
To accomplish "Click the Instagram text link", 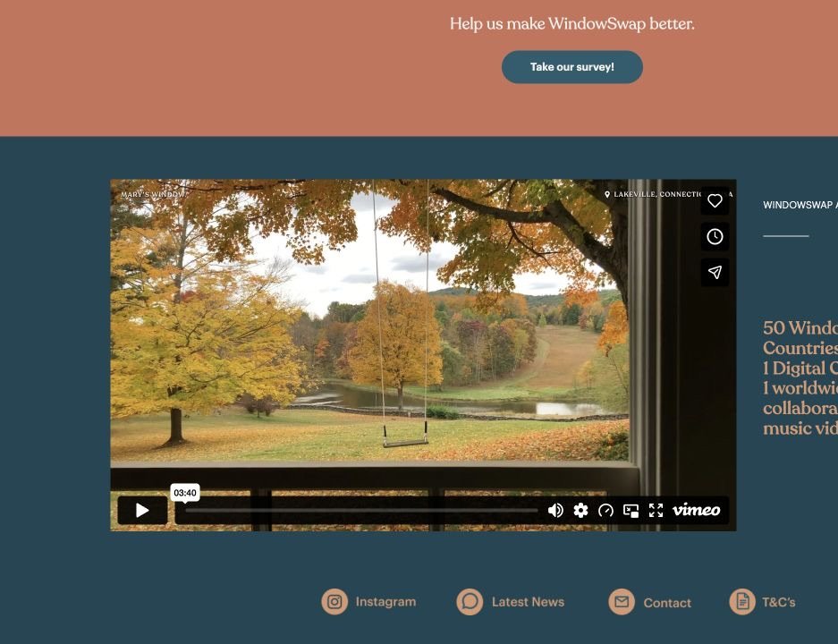I will click(385, 602).
